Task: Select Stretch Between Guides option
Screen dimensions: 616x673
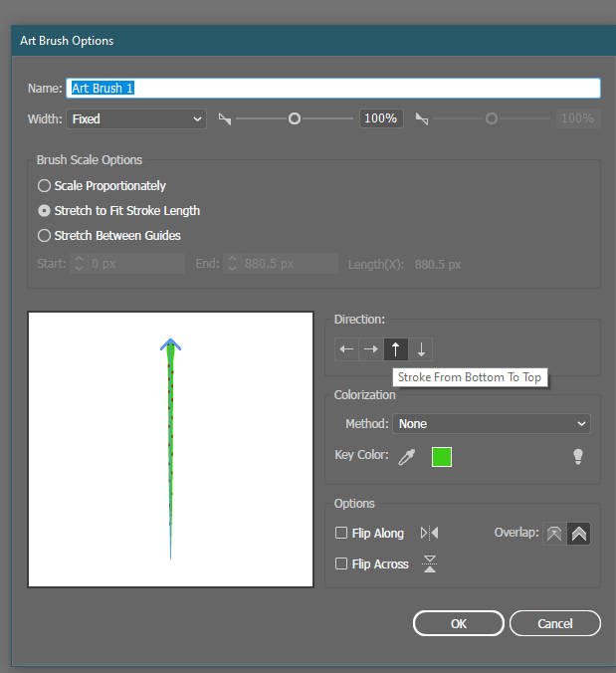Action: pyautogui.click(x=44, y=236)
